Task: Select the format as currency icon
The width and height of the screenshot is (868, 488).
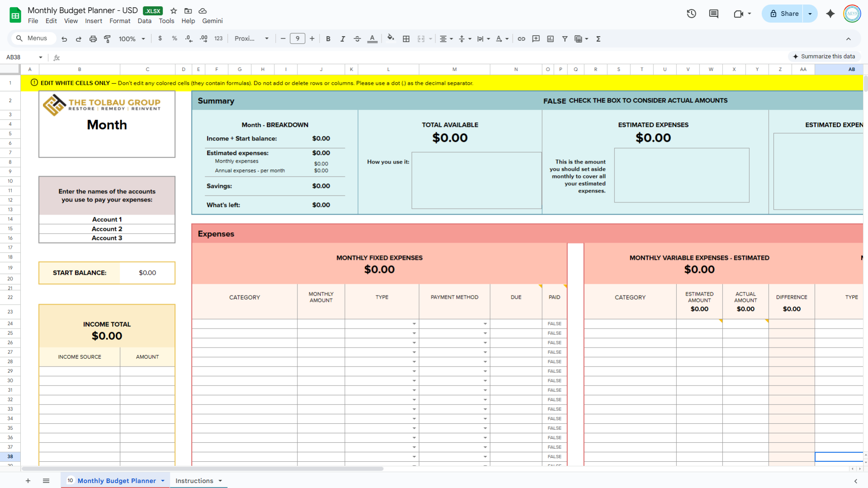Action: click(x=160, y=39)
